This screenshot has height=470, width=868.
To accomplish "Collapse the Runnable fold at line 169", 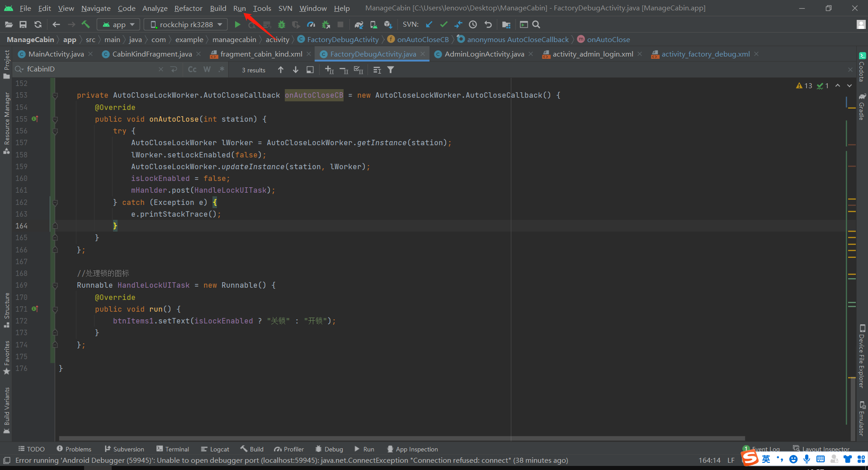I will click(55, 285).
